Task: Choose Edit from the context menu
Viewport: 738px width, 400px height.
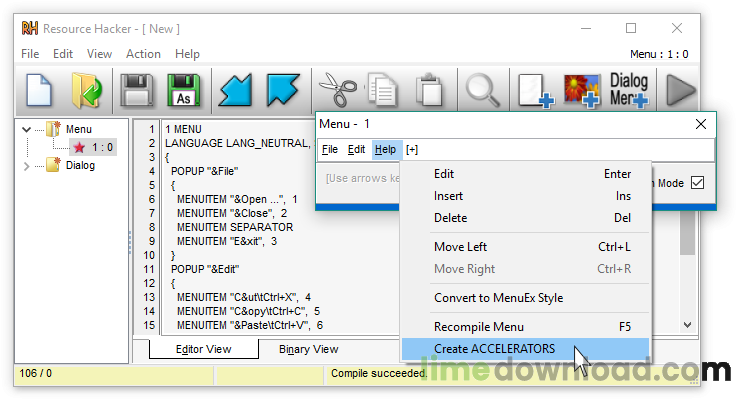Action: click(x=525, y=174)
